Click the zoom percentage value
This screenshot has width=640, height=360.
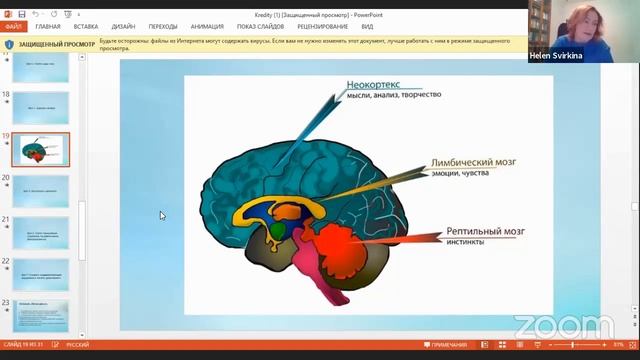point(618,345)
